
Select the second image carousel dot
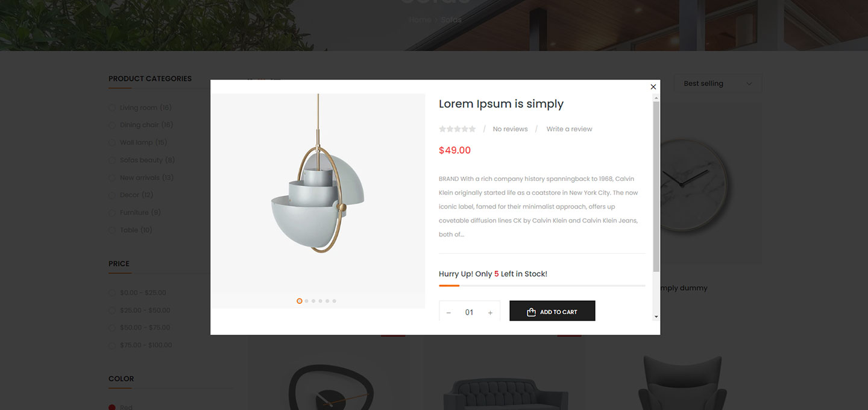307,301
